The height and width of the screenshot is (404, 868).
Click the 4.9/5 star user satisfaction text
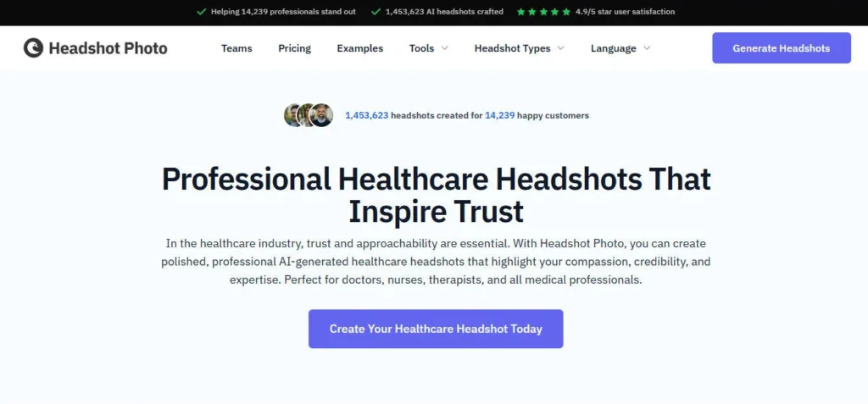[x=625, y=12]
